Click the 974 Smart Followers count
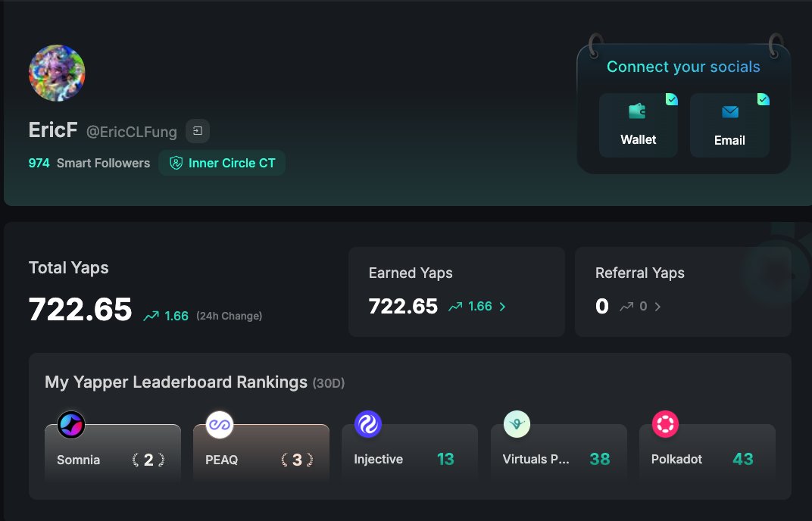 (x=89, y=163)
